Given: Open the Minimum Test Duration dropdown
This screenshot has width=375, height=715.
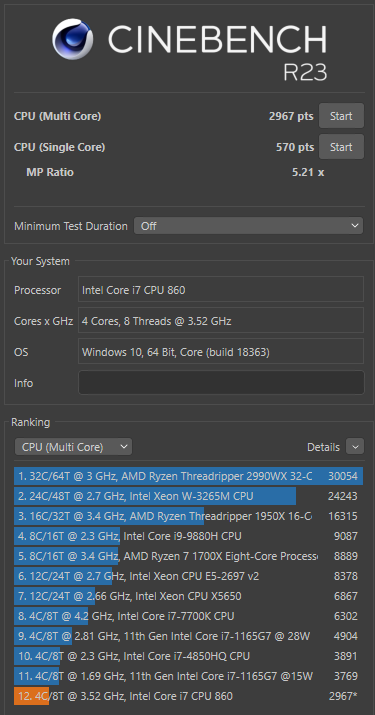Looking at the screenshot, I should point(248,226).
